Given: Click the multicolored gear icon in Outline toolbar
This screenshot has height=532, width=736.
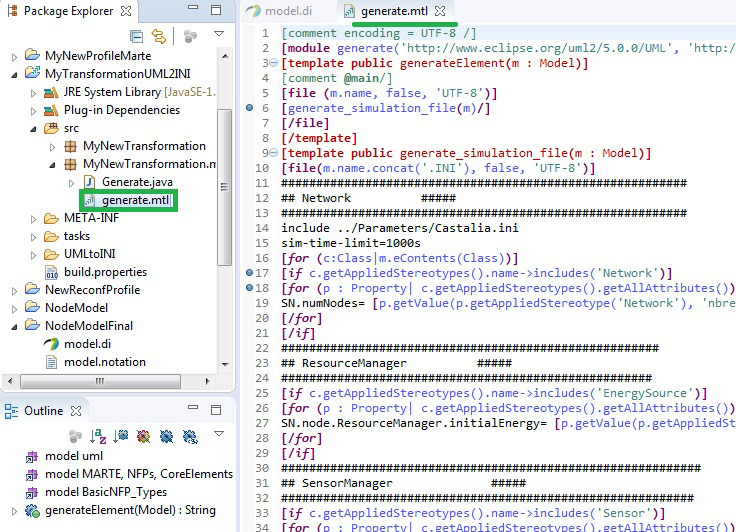Looking at the screenshot, I should pos(144,436).
